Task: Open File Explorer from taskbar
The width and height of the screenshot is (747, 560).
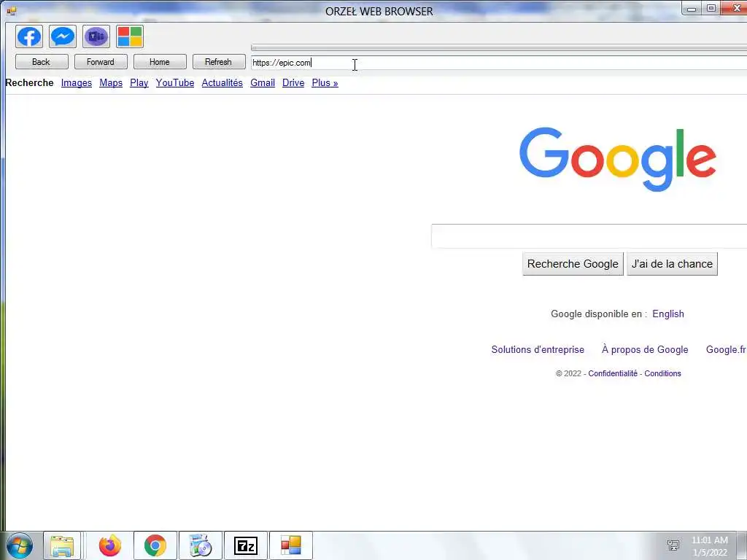Action: tap(62, 545)
